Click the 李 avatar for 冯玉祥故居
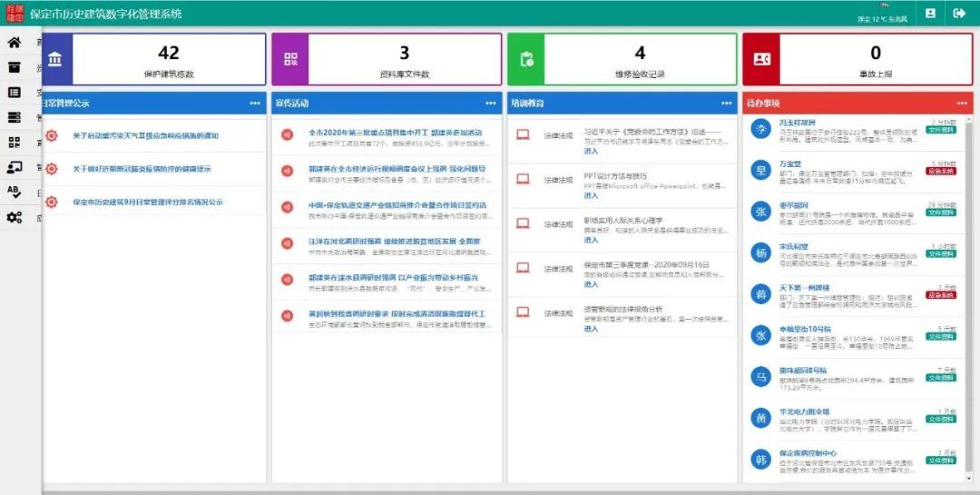Viewport: 980px width, 495px height. 760,130
